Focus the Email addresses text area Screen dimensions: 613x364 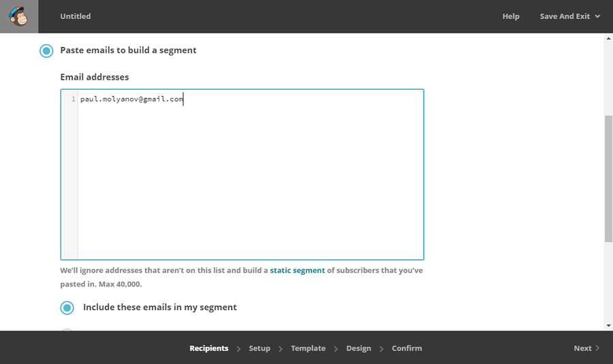click(x=242, y=174)
